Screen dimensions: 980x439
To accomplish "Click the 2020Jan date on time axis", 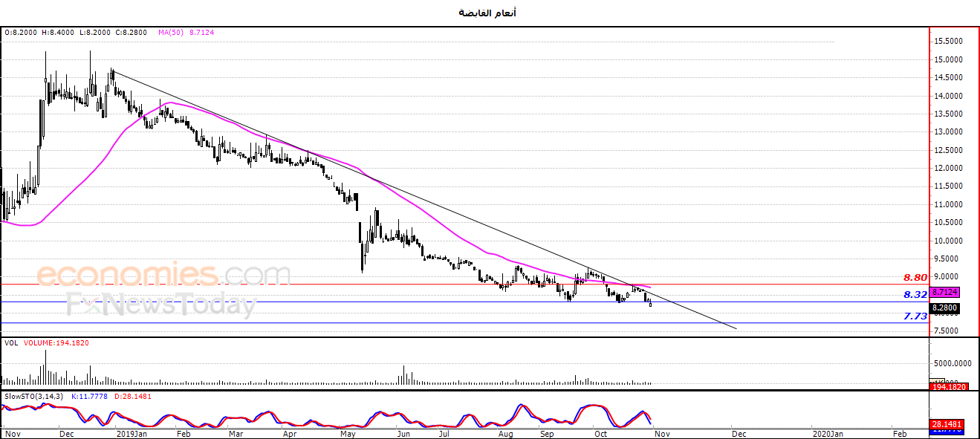I will pyautogui.click(x=828, y=433).
